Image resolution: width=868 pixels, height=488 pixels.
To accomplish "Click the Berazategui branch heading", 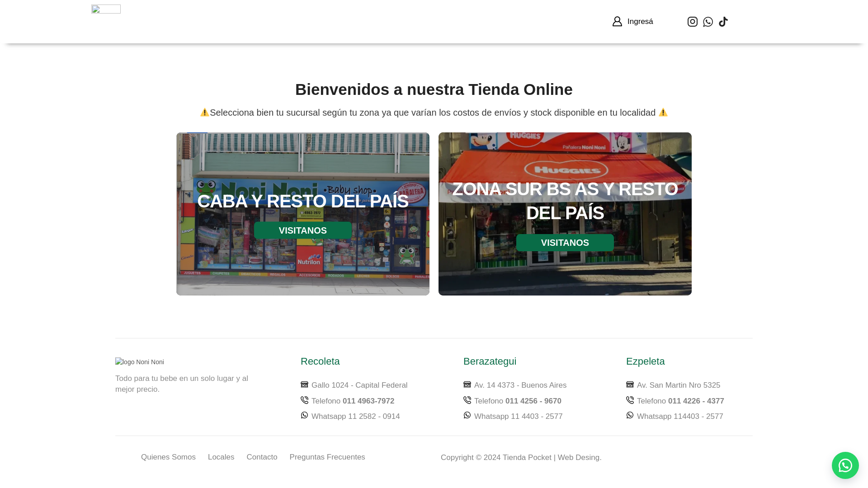I will coord(490,361).
